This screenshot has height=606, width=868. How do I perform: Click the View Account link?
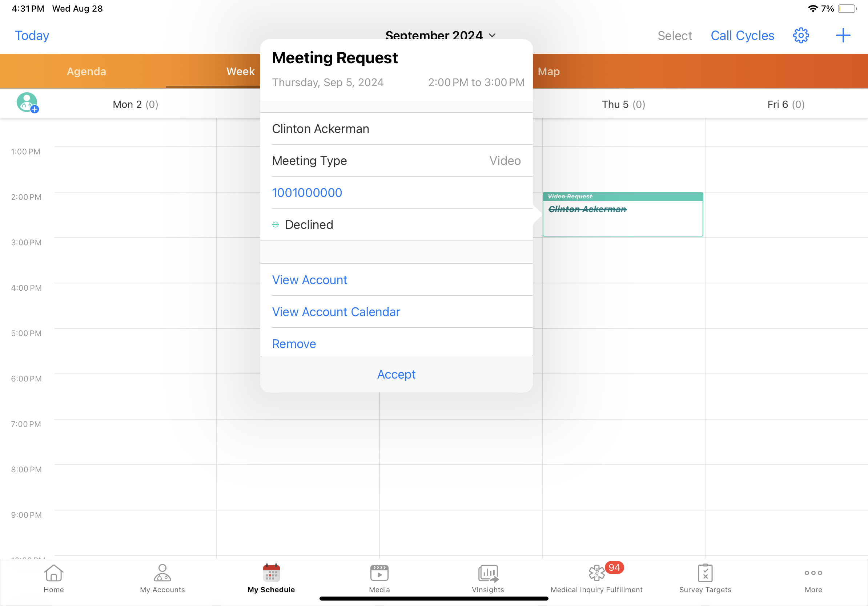click(309, 280)
